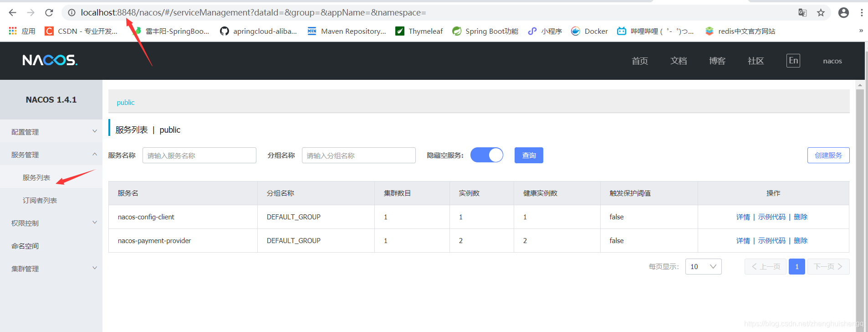Toggle the 隐藏空服务 switch

(487, 155)
